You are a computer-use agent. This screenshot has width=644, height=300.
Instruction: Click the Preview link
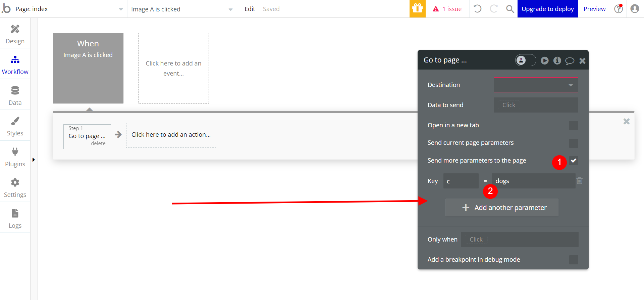pyautogui.click(x=595, y=9)
